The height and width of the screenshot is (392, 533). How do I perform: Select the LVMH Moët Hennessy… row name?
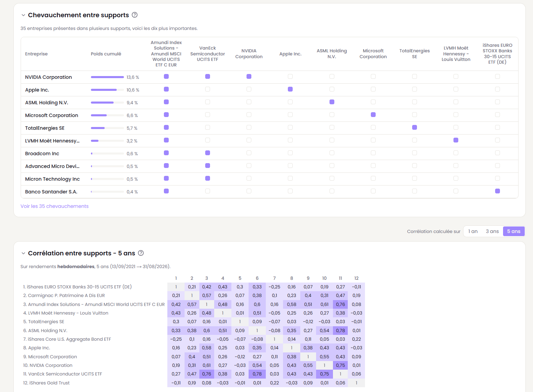coord(52,141)
